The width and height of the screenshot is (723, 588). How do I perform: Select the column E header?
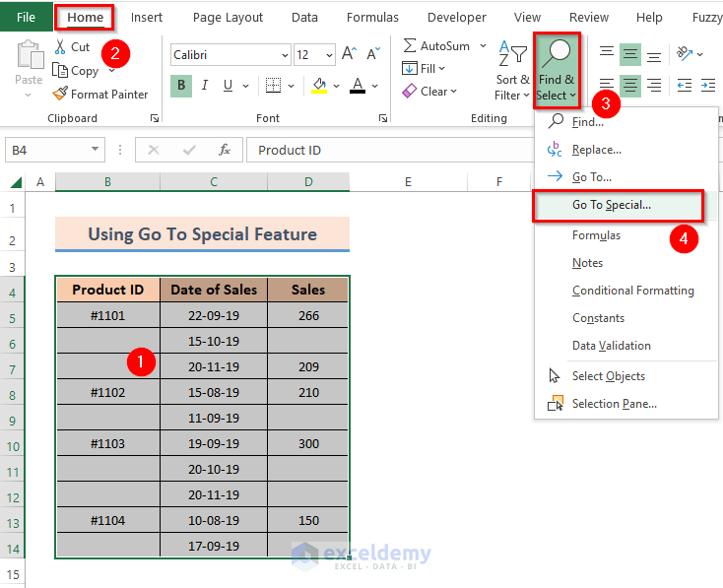[408, 181]
